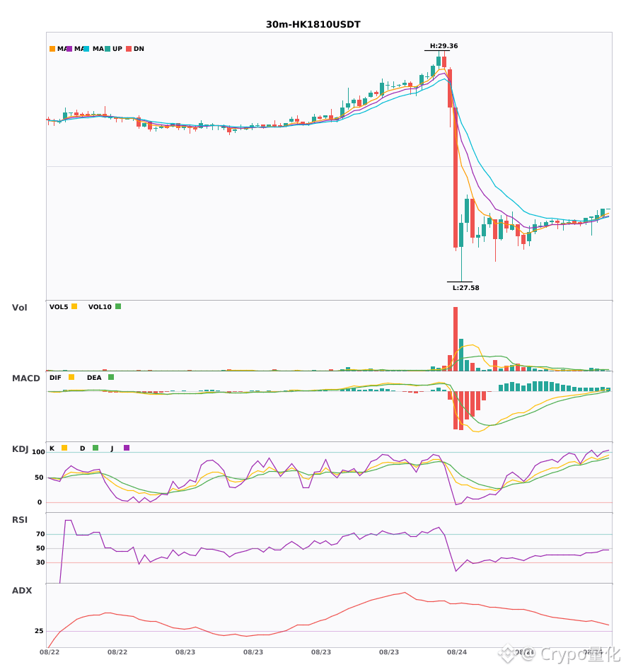Click the VOL10 legend text
Screen dimensions: 626x672
(100, 307)
